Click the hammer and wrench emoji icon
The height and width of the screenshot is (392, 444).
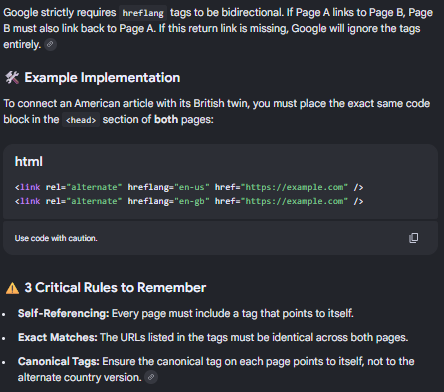point(12,78)
